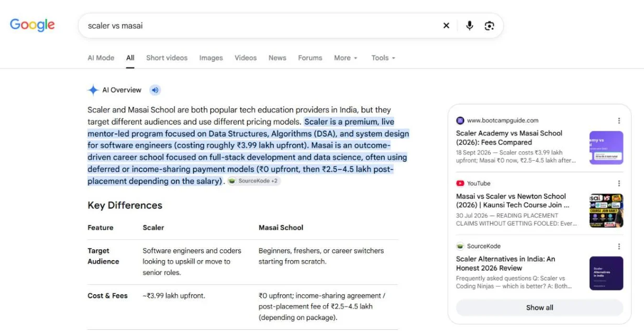The width and height of the screenshot is (644, 335).
Task: Switch to News tab
Action: point(277,58)
